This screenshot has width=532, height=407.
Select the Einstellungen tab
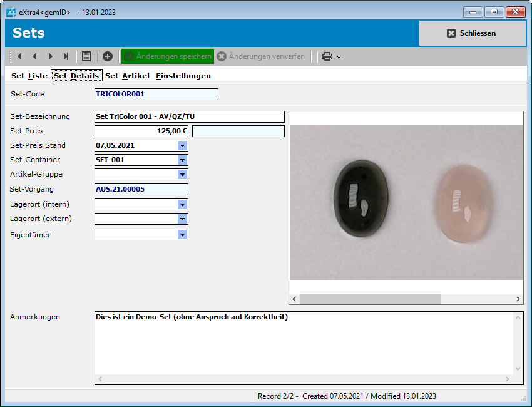click(183, 76)
